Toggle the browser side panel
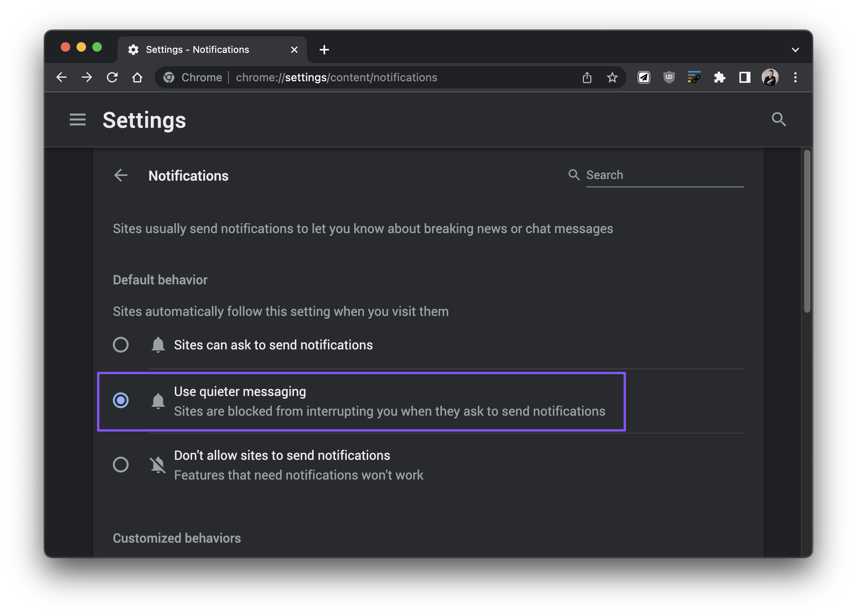Viewport: 857px width, 616px height. click(745, 77)
